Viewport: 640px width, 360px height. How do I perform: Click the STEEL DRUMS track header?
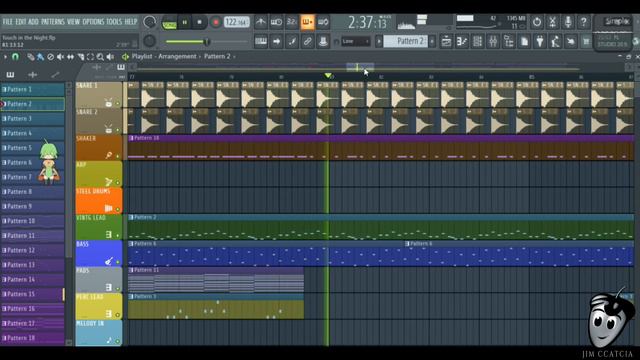tap(99, 200)
